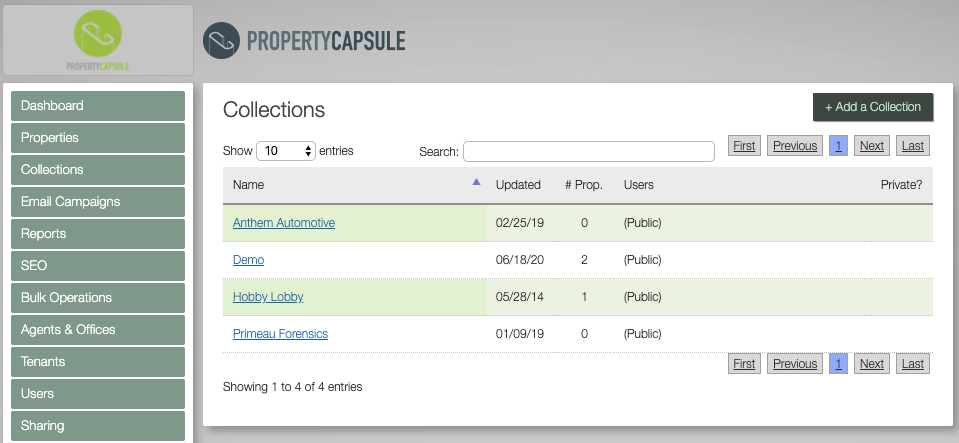
Task: Click the 06/18/20 updated date cell
Action: point(520,259)
